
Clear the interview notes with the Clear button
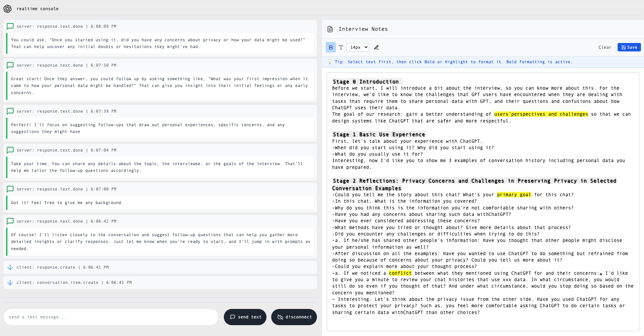pyautogui.click(x=605, y=47)
